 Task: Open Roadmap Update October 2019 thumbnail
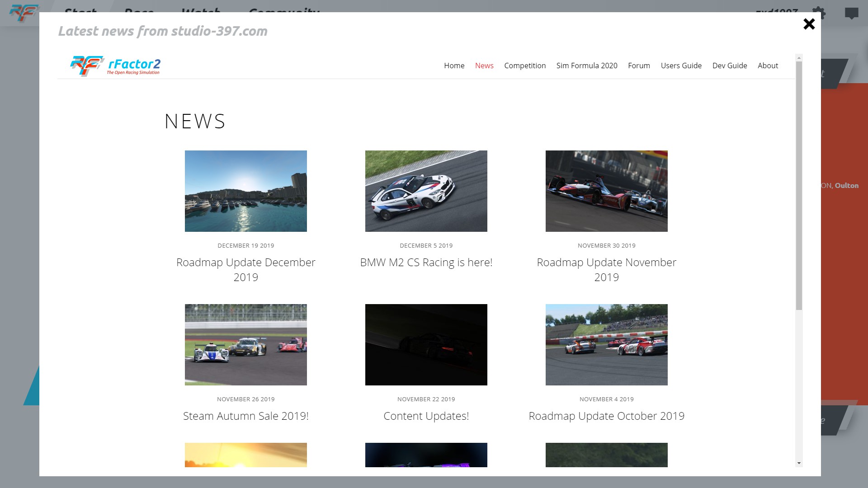tap(607, 345)
